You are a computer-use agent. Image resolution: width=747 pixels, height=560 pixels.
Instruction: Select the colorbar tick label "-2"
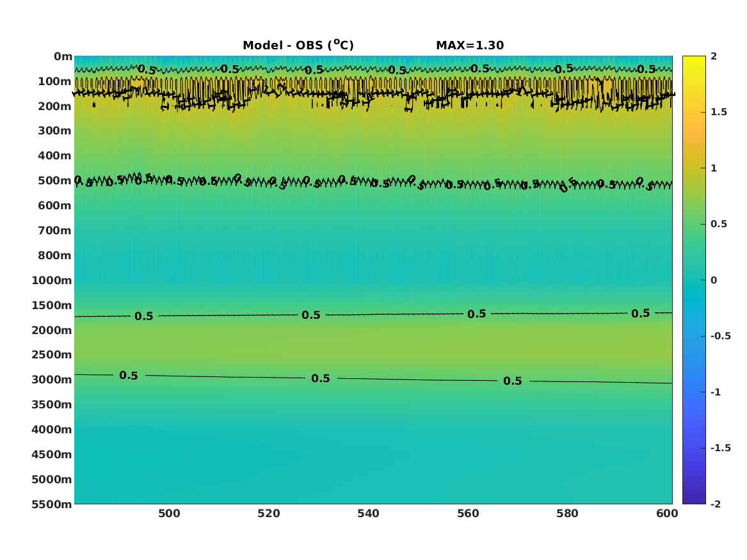coord(716,504)
